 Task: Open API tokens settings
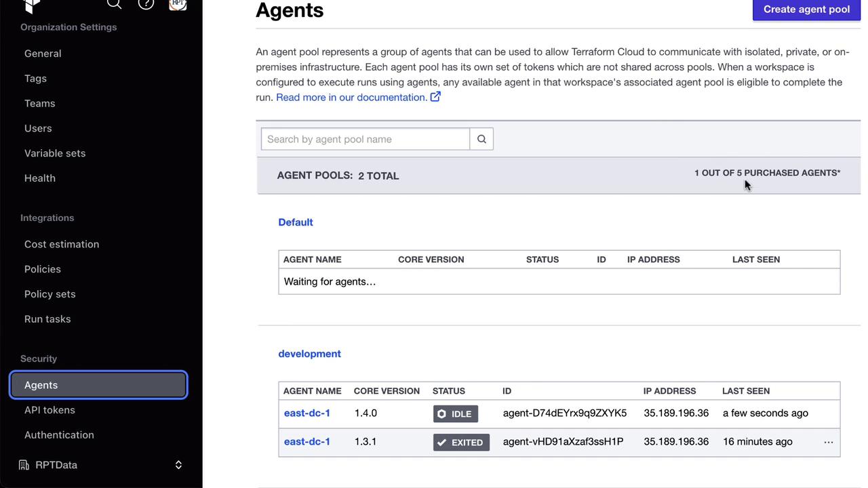pos(50,410)
